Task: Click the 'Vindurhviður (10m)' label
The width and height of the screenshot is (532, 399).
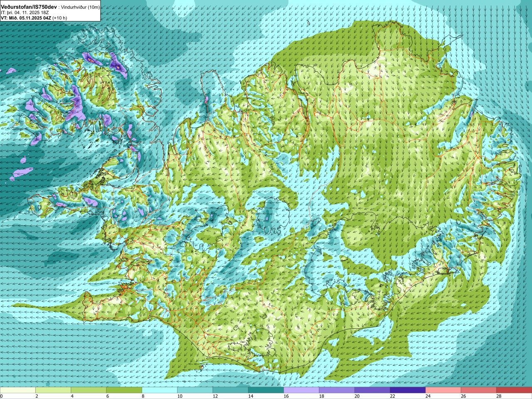Action: coord(80,7)
